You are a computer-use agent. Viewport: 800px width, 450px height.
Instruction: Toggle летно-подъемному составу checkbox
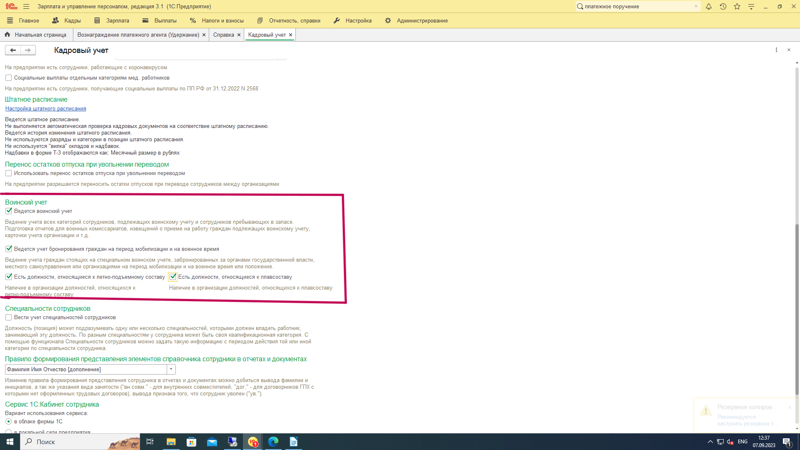[9, 277]
